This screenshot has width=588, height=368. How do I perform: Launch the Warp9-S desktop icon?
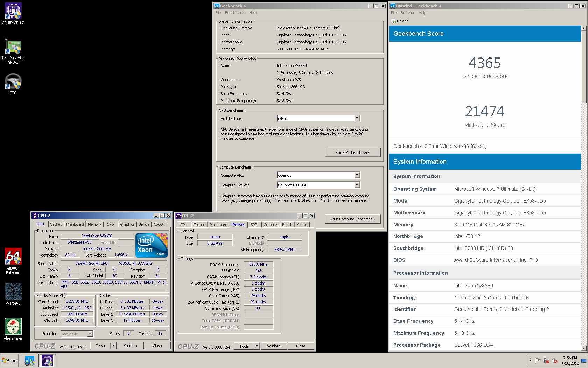tap(13, 294)
